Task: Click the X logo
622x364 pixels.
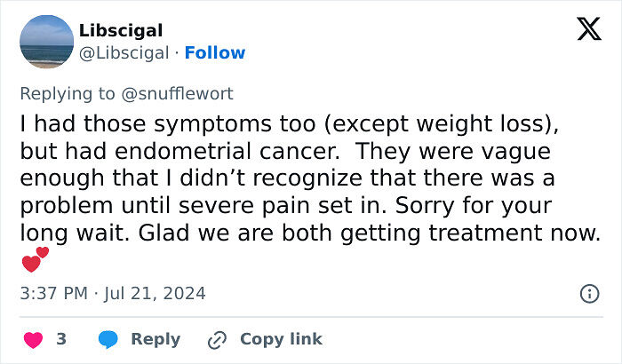Action: coord(588,30)
